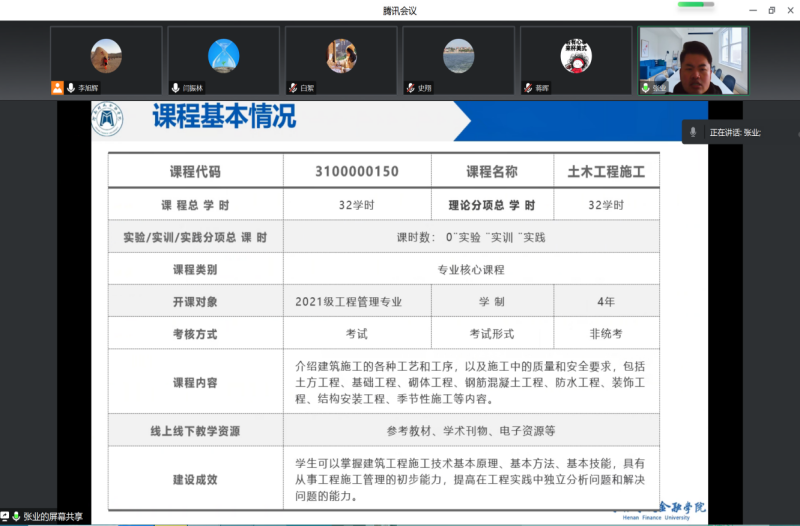
Task: Click 蒋晖's microphone status icon
Action: (x=527, y=88)
